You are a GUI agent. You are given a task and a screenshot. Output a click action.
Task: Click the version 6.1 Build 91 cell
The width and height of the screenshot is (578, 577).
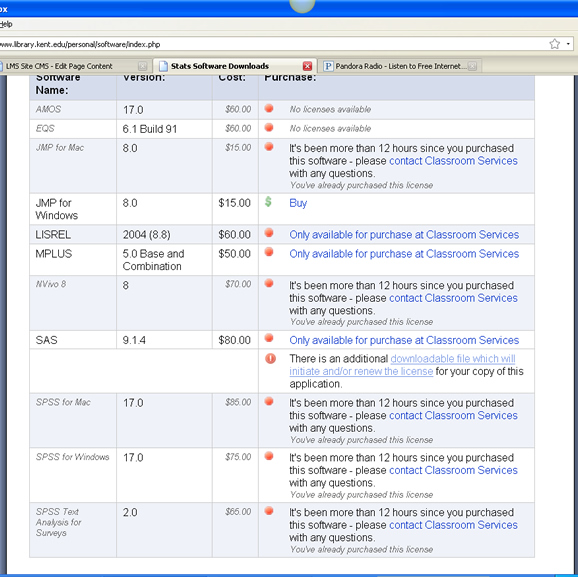click(x=150, y=129)
